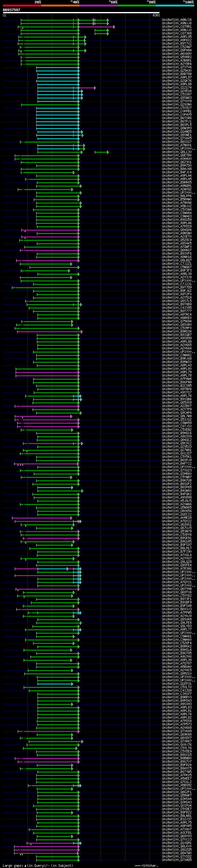Open hit UniRef100_C0PPB1
The width and height of the screenshot is (197, 868).
177,111
